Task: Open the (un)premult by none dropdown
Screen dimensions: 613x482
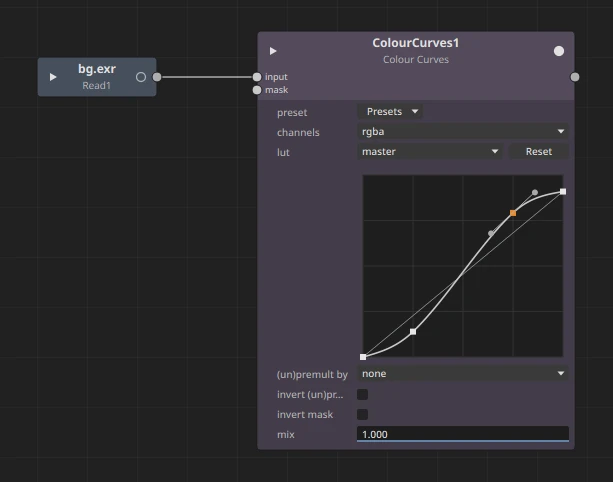Action: coord(463,374)
